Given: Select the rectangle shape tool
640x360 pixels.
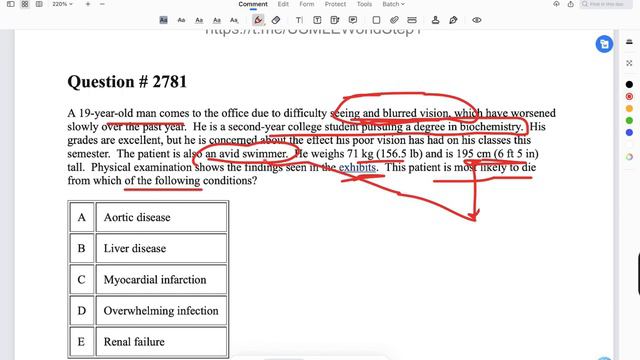Looking at the screenshot, I should 376,20.
